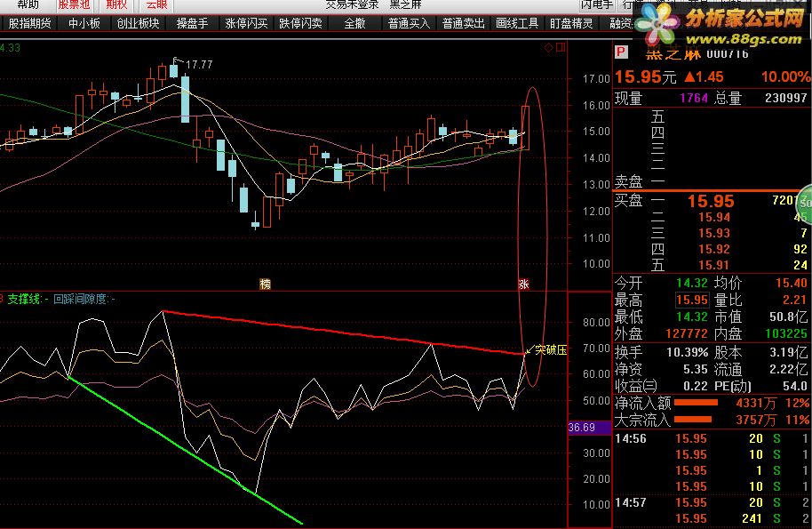Click the 流通 value 2.22亿
Screen dimensions: 812x529
pos(788,370)
